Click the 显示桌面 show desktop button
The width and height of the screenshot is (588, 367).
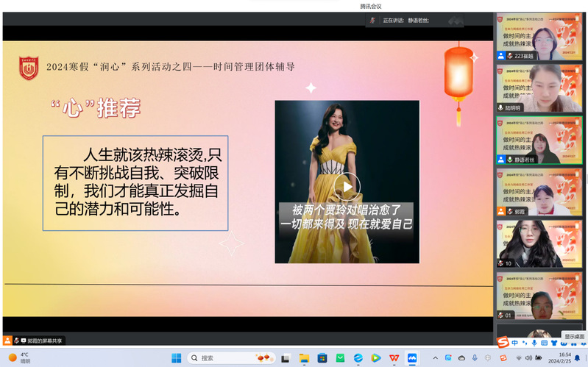click(x=575, y=336)
